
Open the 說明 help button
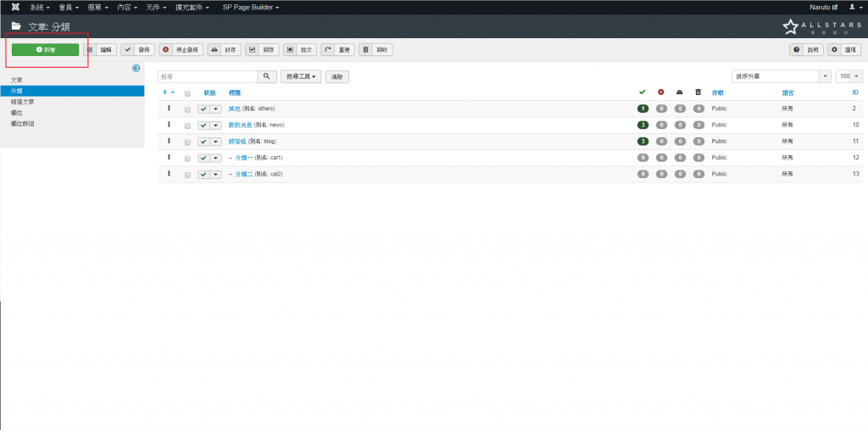point(807,50)
